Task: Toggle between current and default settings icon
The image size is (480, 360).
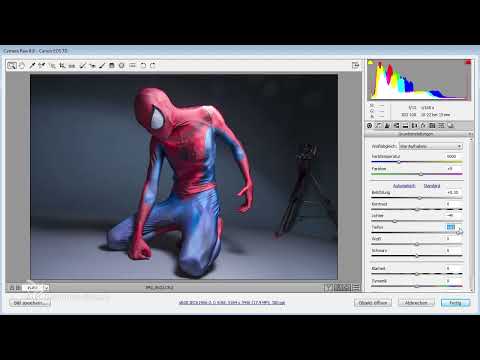Action: coord(356,288)
